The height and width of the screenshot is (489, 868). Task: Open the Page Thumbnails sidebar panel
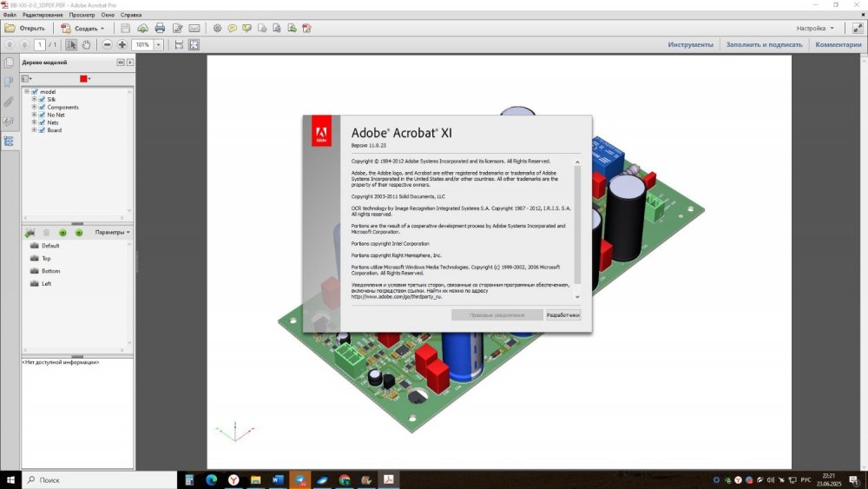[x=9, y=63]
